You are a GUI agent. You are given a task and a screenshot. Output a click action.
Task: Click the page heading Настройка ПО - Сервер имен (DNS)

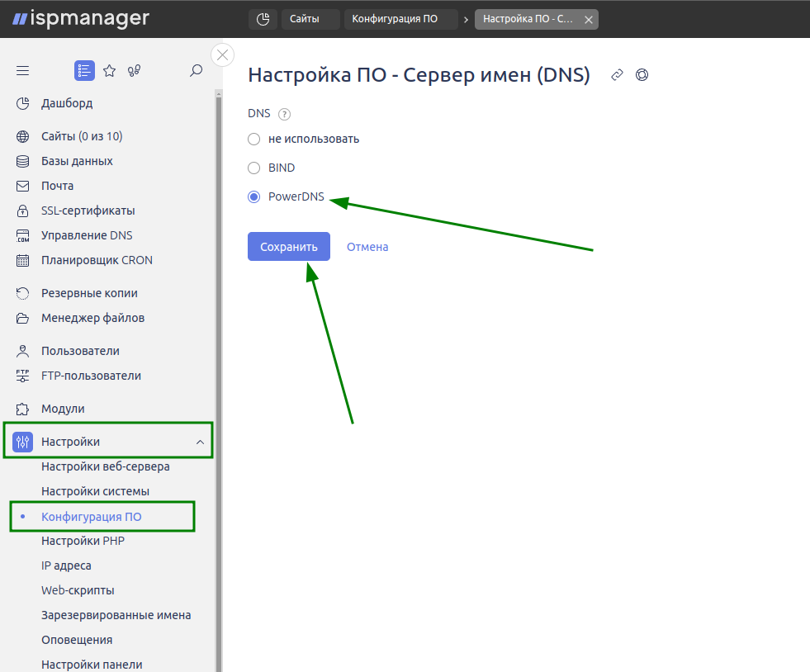419,75
